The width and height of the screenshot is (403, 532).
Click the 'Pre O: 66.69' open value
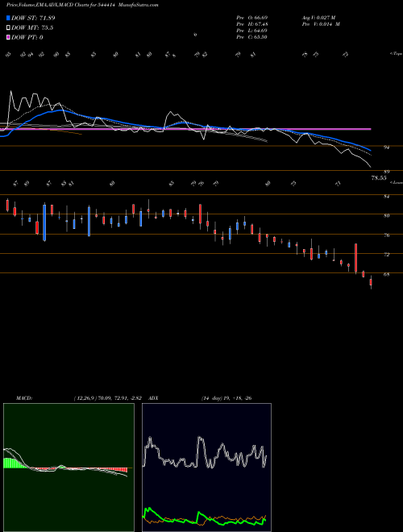(251, 17)
